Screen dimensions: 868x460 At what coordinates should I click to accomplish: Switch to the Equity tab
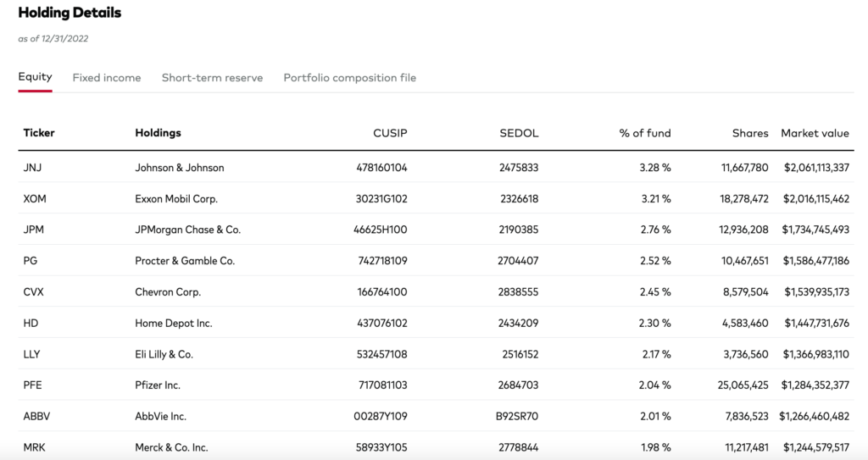point(35,77)
